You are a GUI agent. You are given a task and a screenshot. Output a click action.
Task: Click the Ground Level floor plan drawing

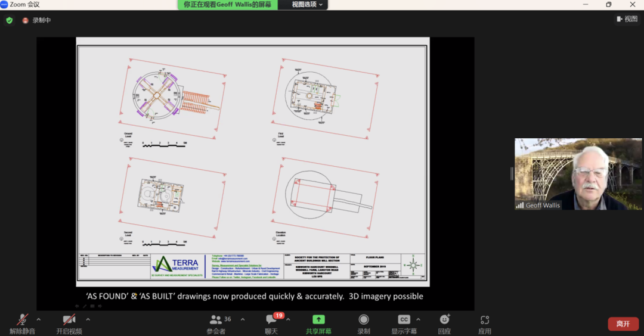(172, 98)
